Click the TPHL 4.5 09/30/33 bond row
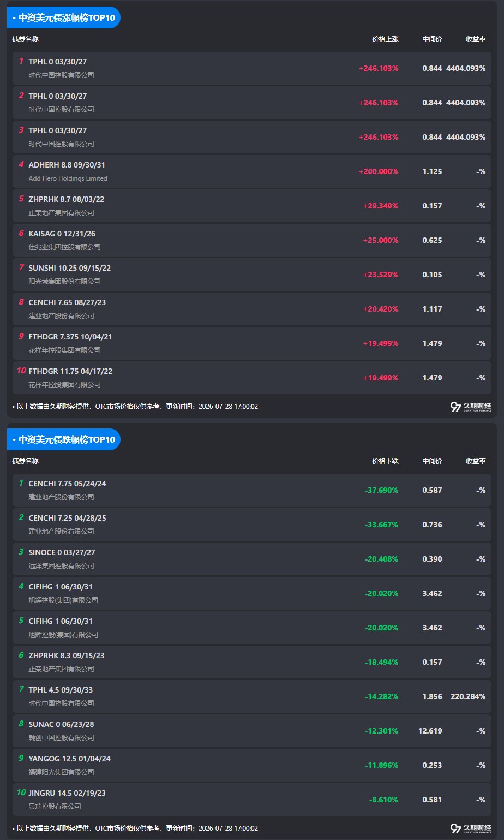Viewport: 504px width, 840px height. [252, 696]
